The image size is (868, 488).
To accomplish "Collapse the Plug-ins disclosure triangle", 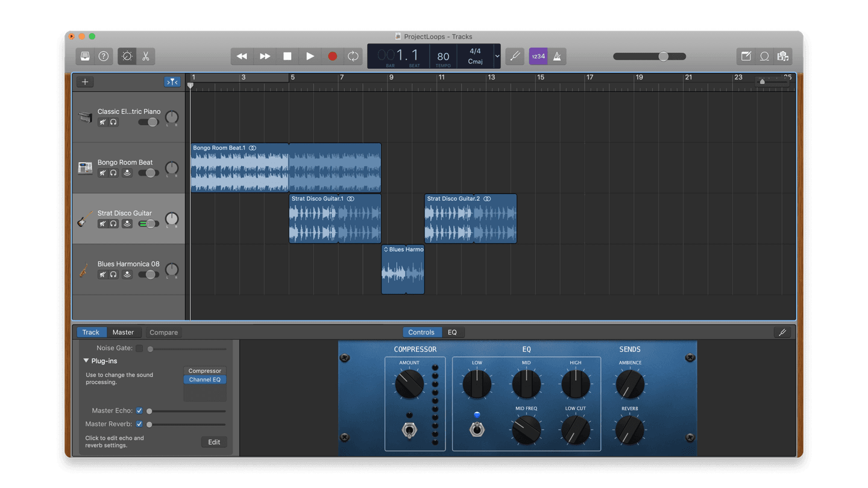I will (x=86, y=360).
